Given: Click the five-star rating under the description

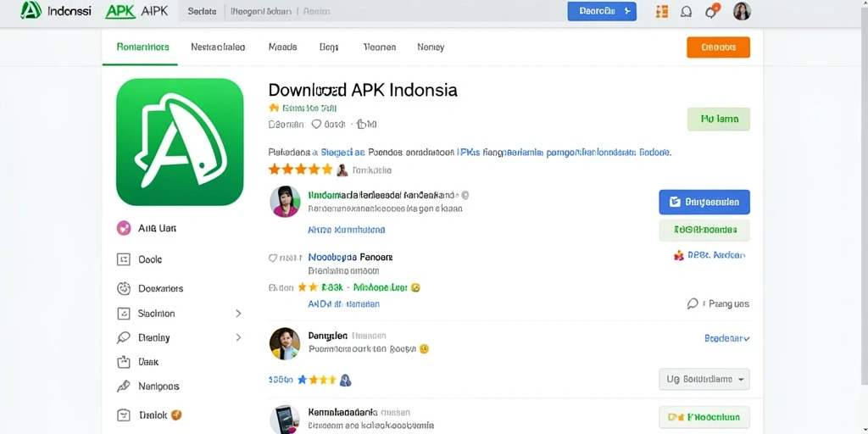Looking at the screenshot, I should tap(301, 170).
